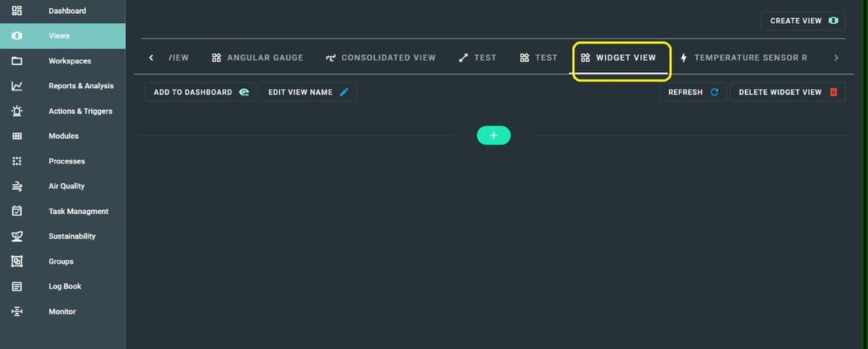This screenshot has width=868, height=349.
Task: Click the Air Quality wind icon
Action: tap(17, 186)
